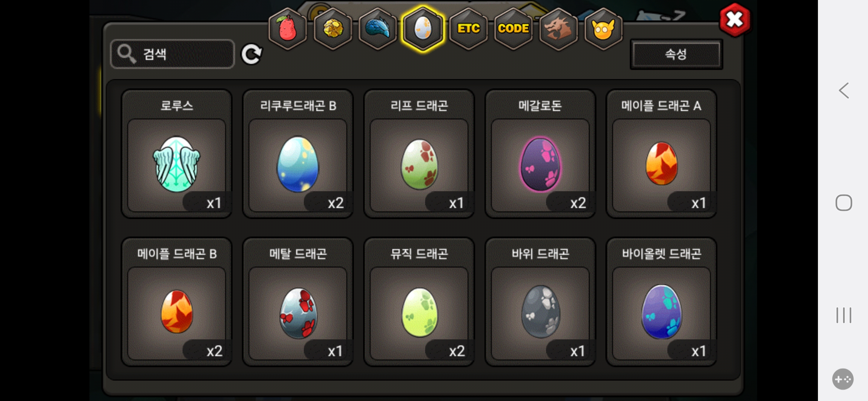Open the brown dragon head tab
868x401 pixels.
click(558, 29)
